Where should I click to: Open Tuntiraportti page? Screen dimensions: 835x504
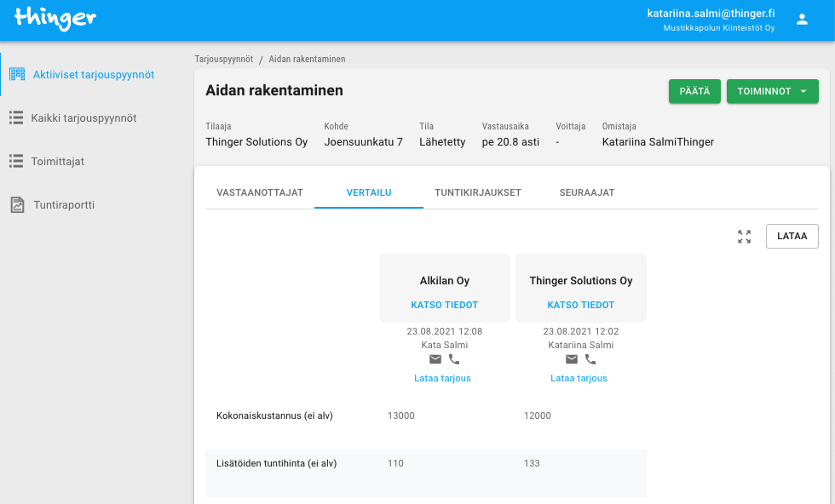coord(64,205)
